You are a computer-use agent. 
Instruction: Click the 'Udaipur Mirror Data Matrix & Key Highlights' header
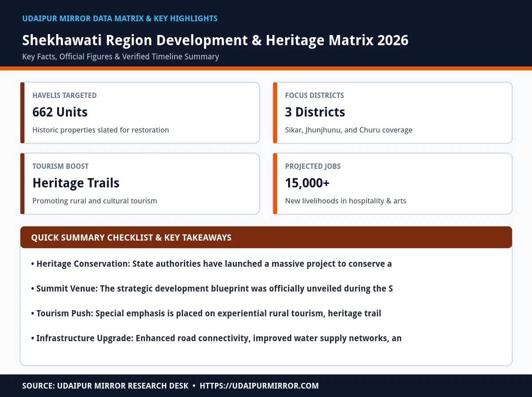coord(120,19)
